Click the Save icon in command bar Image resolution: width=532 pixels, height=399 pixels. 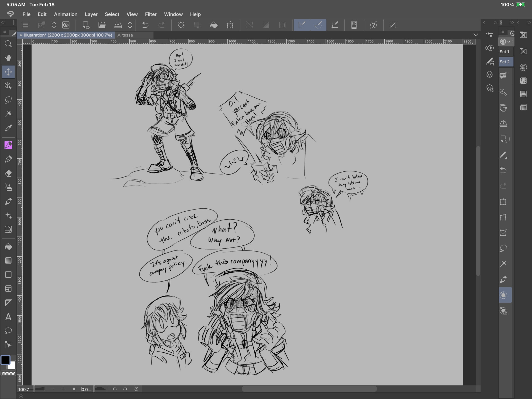pyautogui.click(x=118, y=25)
